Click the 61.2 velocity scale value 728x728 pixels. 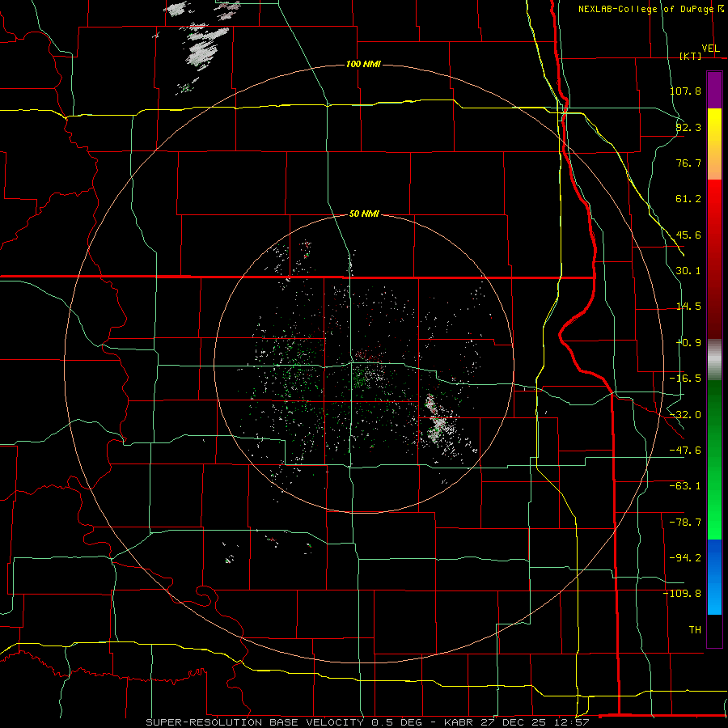[x=688, y=199]
